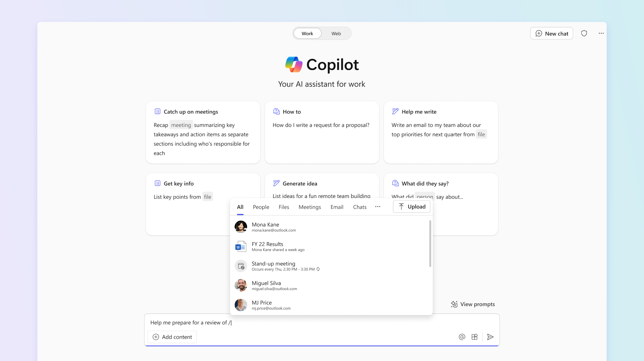Image resolution: width=644 pixels, height=361 pixels.
Task: Toggle to Work mode
Action: click(x=307, y=33)
